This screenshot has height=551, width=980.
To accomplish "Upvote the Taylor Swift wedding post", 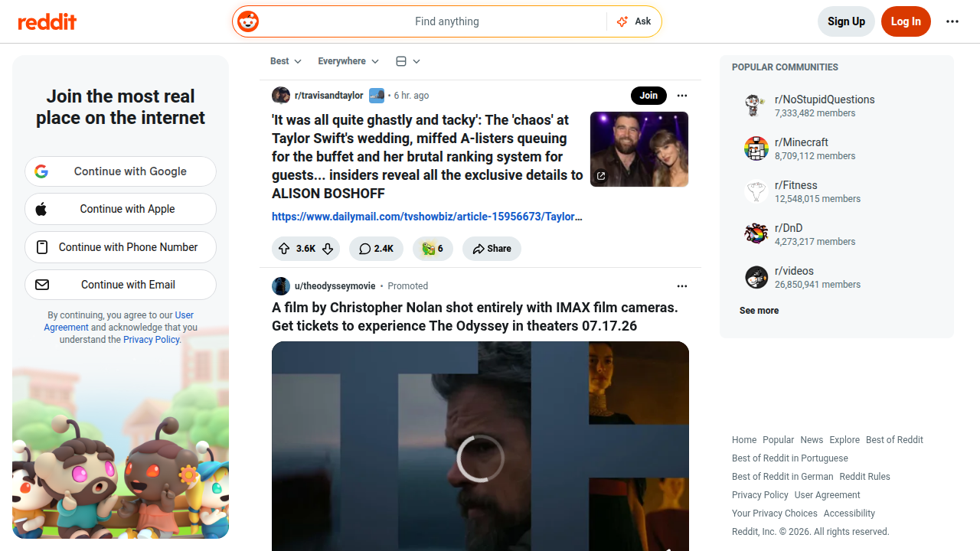I will 284,249.
